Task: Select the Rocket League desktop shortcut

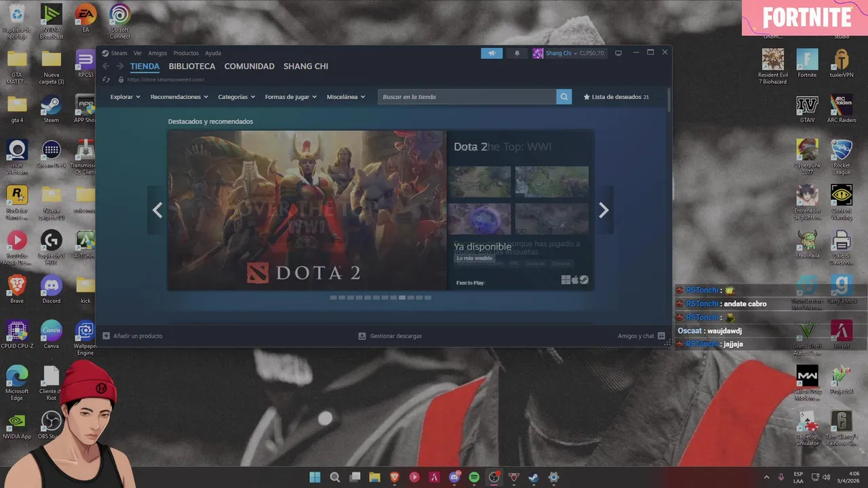Action: (x=842, y=157)
